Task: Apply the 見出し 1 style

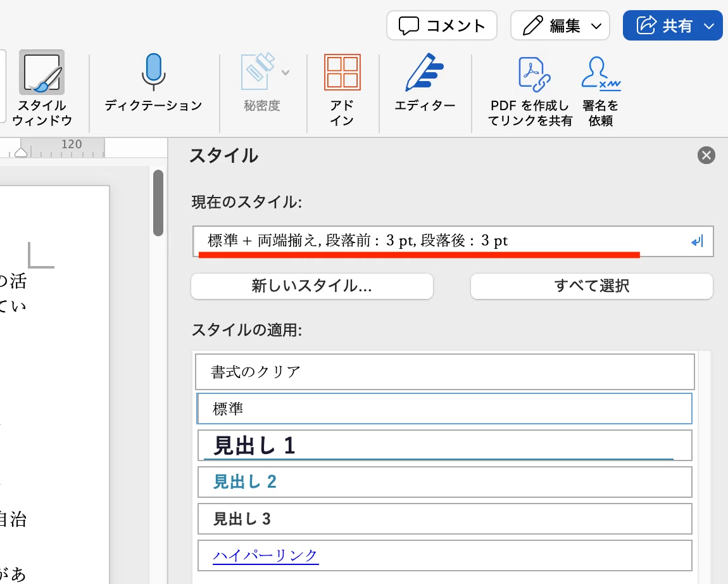Action: (445, 445)
